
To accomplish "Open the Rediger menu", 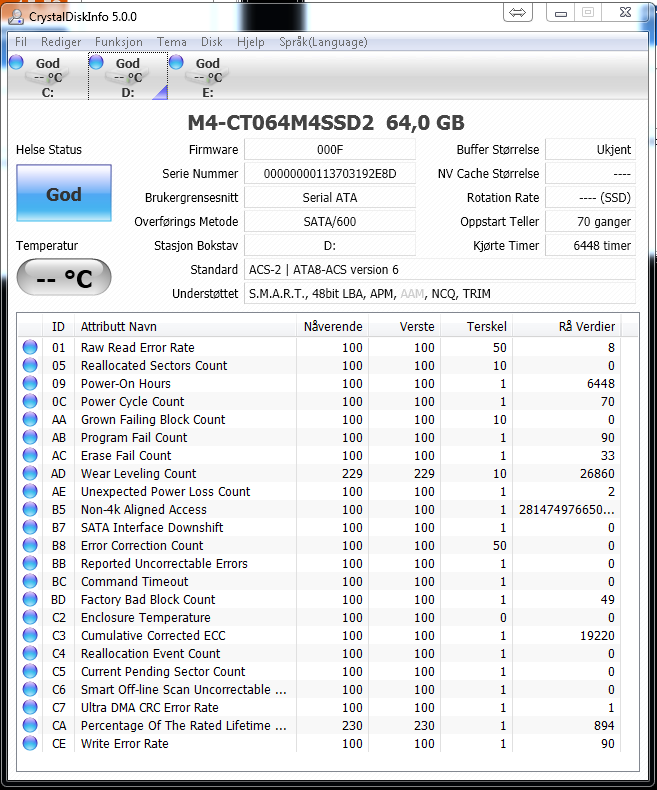I will point(61,42).
